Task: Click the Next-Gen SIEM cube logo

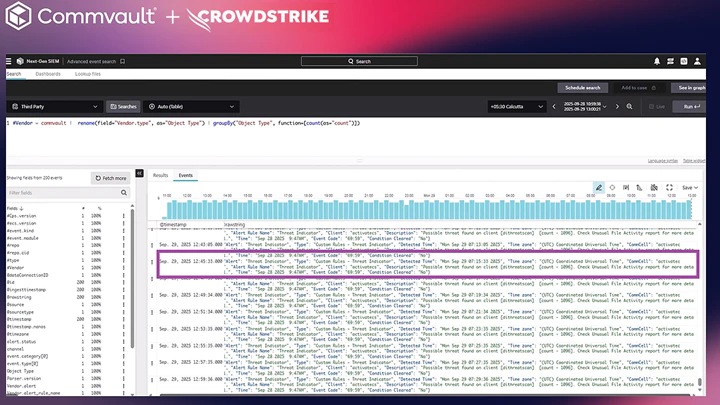Action: [x=20, y=61]
